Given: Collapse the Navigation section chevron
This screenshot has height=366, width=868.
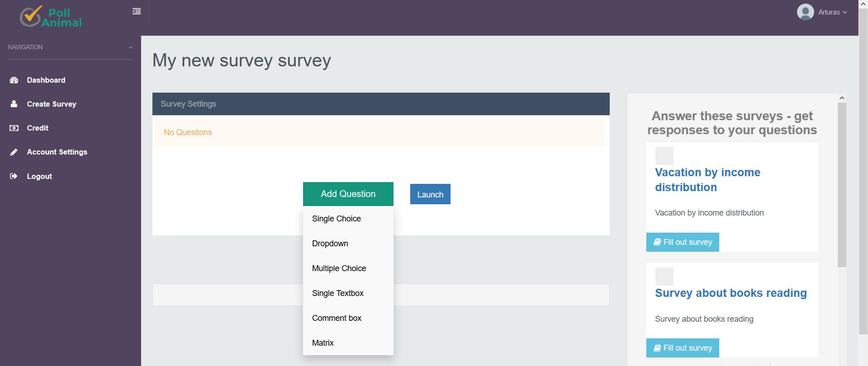Looking at the screenshot, I should click(x=131, y=47).
